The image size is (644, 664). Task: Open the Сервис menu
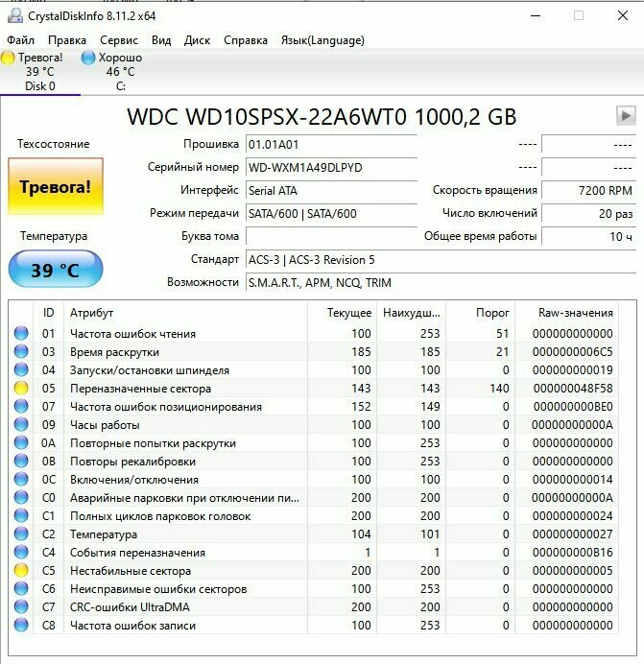coord(119,40)
